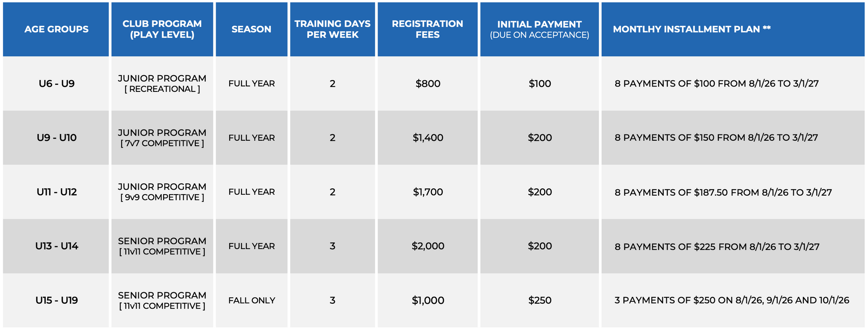Select the CLUB PROGRAM (PLAY LEVEL) header

click(162, 29)
